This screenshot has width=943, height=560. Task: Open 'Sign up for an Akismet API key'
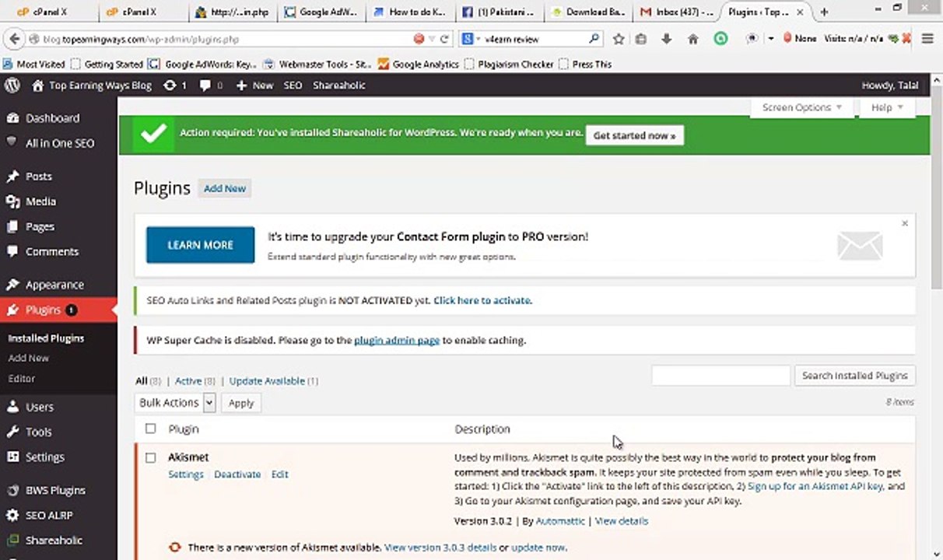pyautogui.click(x=815, y=486)
